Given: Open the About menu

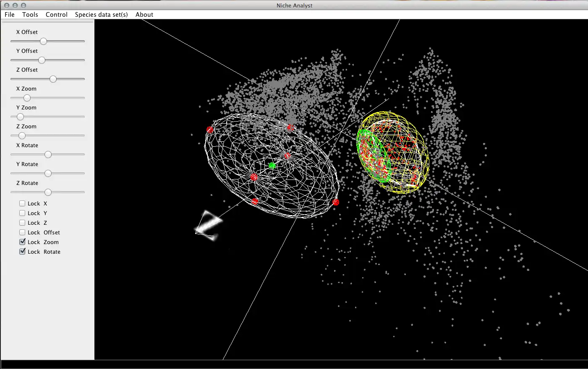Looking at the screenshot, I should [144, 15].
